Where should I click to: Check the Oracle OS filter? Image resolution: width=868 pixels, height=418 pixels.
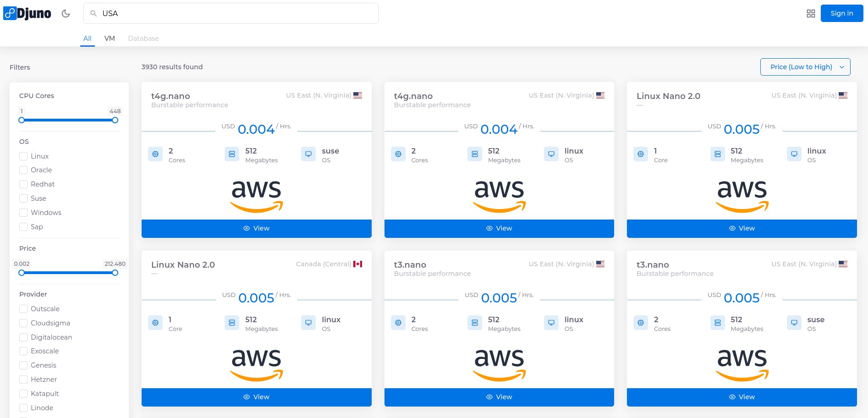pyautogui.click(x=23, y=170)
